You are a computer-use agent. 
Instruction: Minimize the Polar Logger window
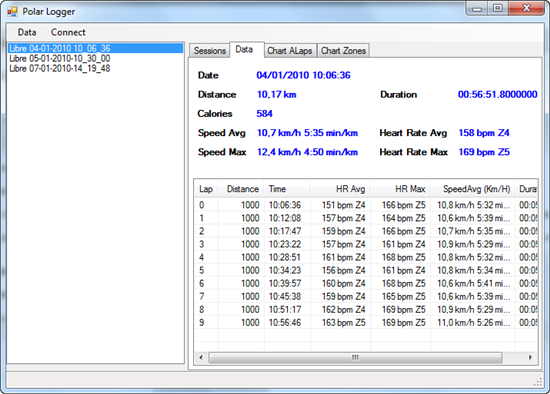pos(477,9)
